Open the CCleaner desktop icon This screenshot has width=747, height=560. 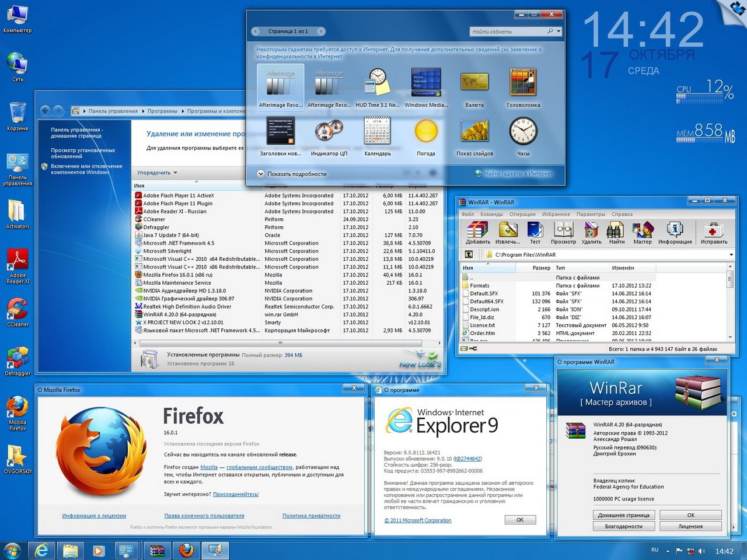(18, 313)
